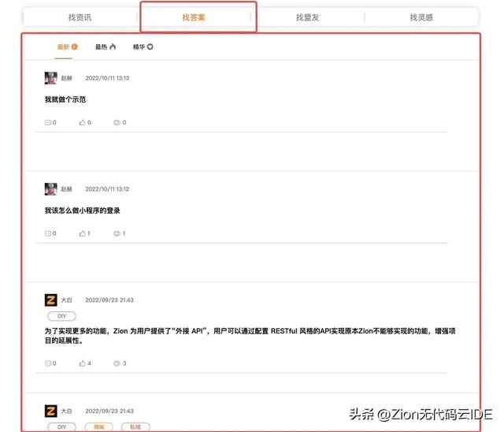504x432 pixels.
Task: Click comment icon on 我就做个示范 post
Action: pyautogui.click(x=49, y=122)
